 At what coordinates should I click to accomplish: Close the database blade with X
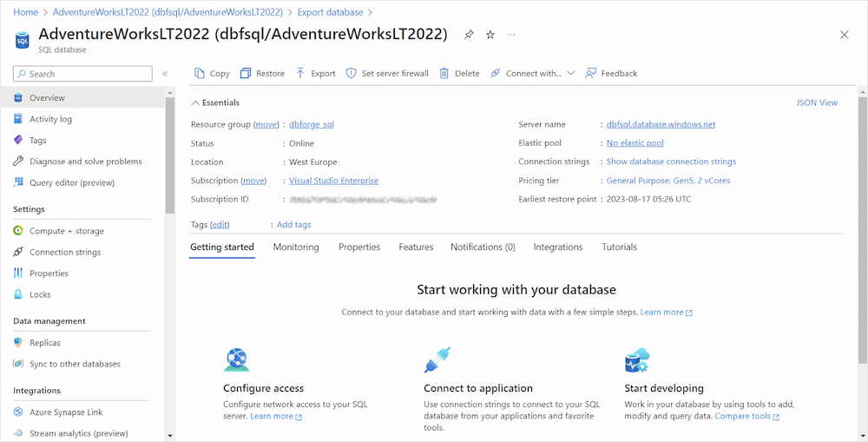click(845, 35)
